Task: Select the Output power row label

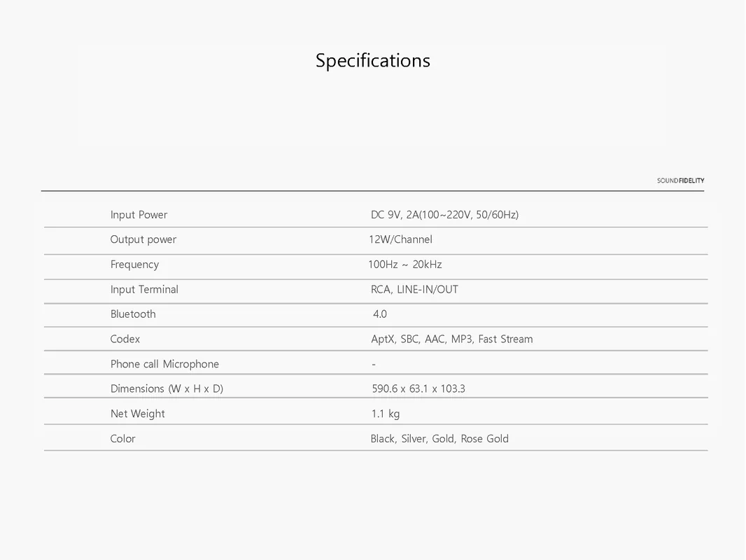Action: [x=143, y=239]
